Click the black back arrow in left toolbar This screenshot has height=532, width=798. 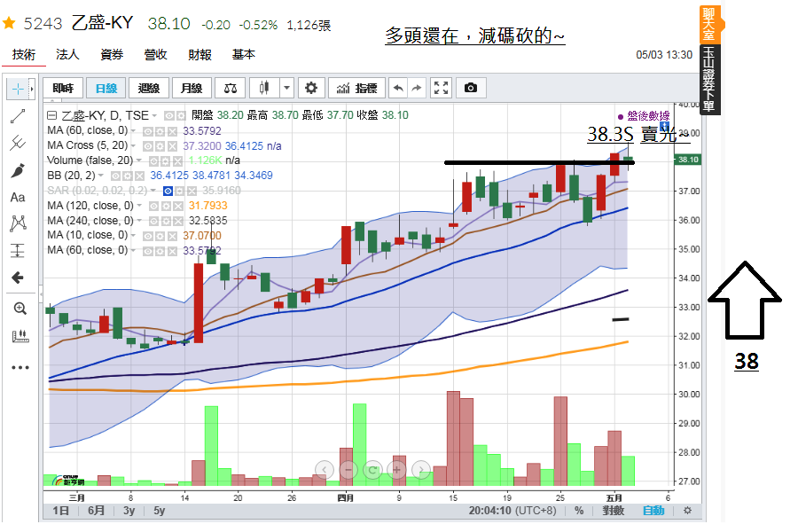[x=18, y=278]
